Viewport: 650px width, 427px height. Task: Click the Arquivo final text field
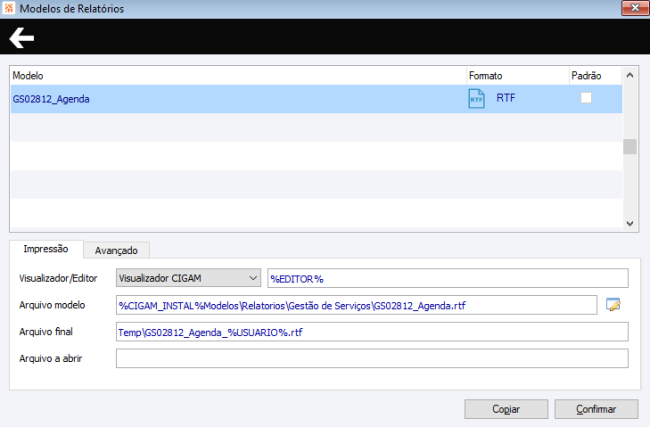pos(372,332)
